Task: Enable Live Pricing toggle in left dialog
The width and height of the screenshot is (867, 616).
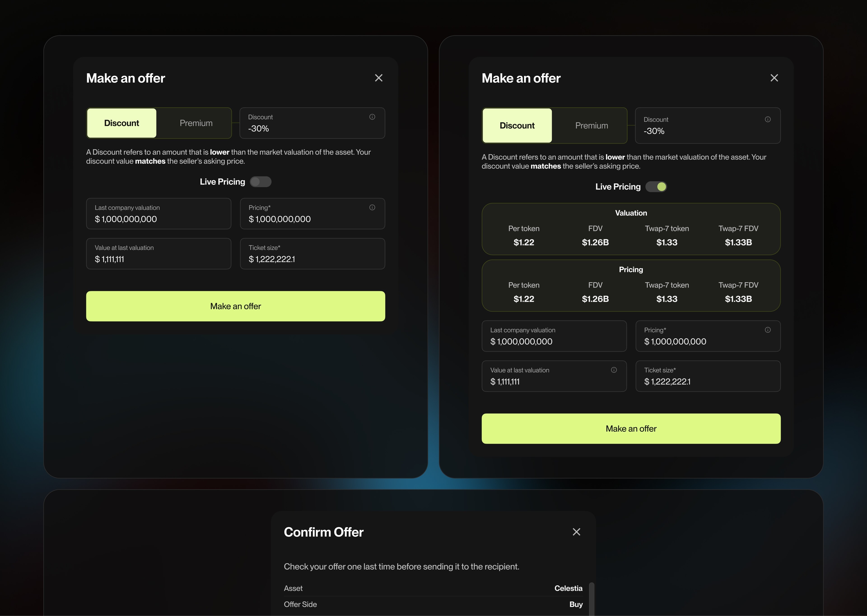Action: pyautogui.click(x=260, y=182)
